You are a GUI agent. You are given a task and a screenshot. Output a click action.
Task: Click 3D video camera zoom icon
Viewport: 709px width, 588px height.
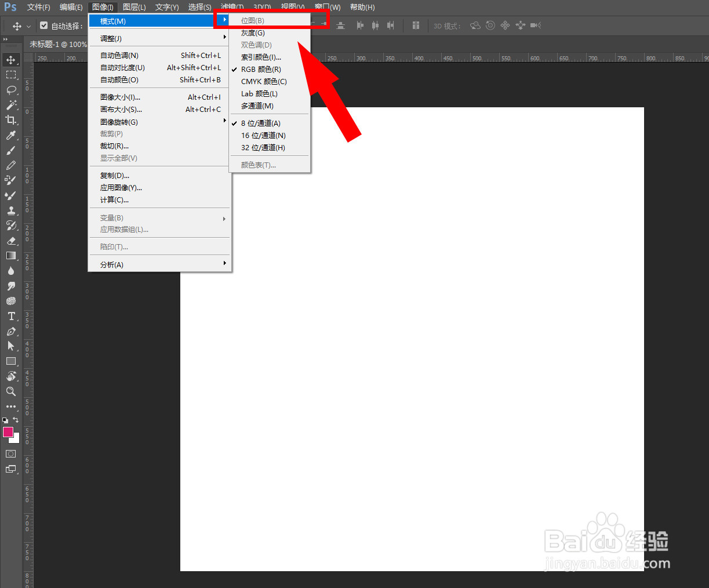pos(536,26)
